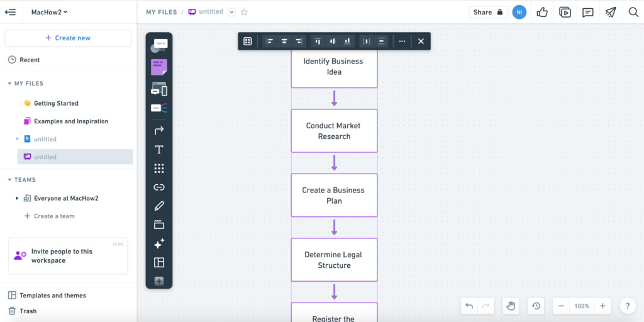The image size is (644, 322).
Task: Select the sticky note tool
Action: pyautogui.click(x=159, y=67)
